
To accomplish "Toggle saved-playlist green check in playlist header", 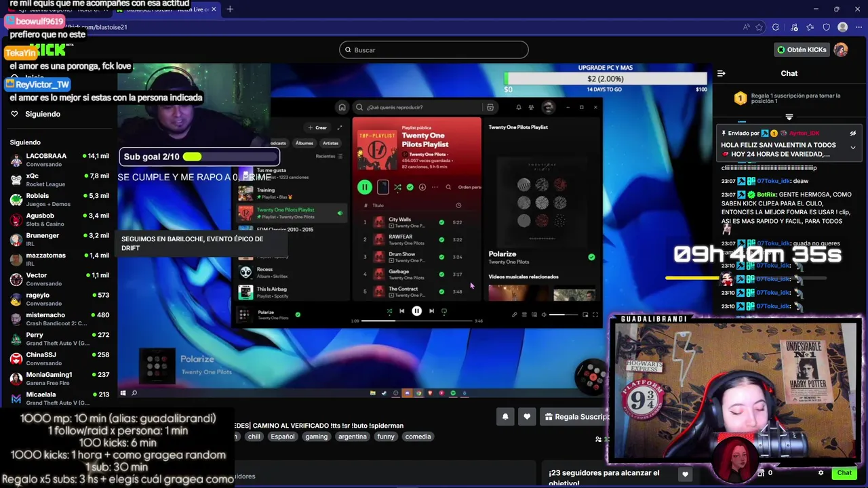I will click(x=410, y=187).
